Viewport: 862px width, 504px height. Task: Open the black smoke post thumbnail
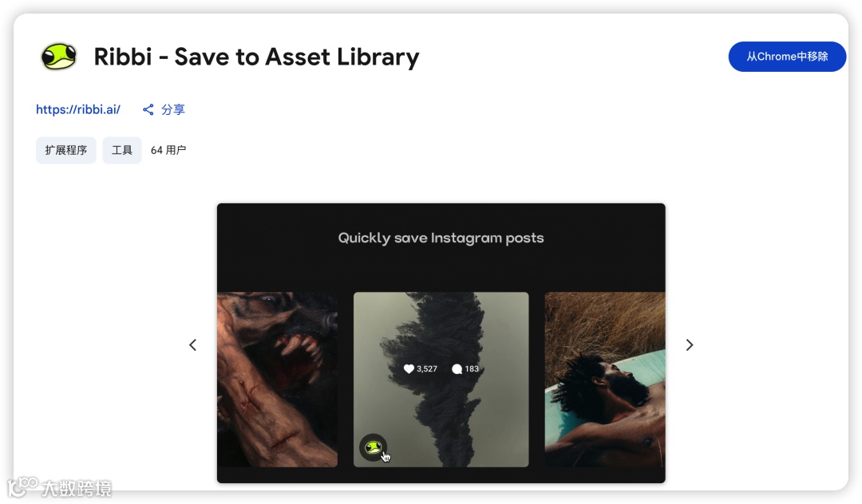441,380
